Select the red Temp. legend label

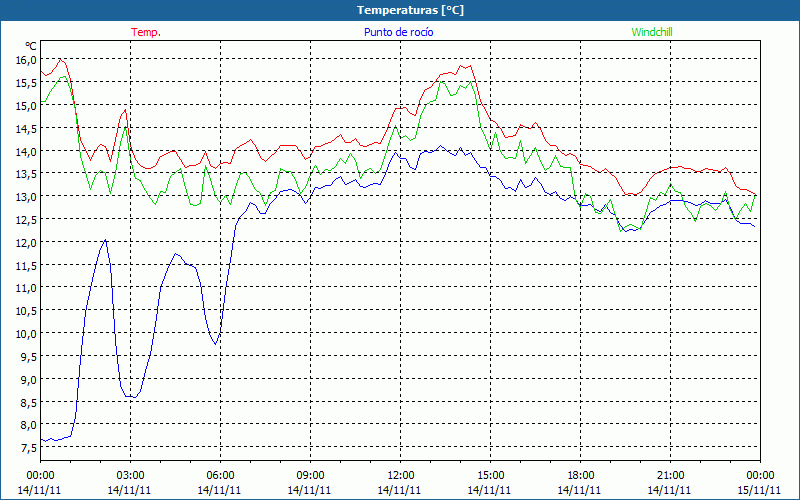[x=146, y=32]
